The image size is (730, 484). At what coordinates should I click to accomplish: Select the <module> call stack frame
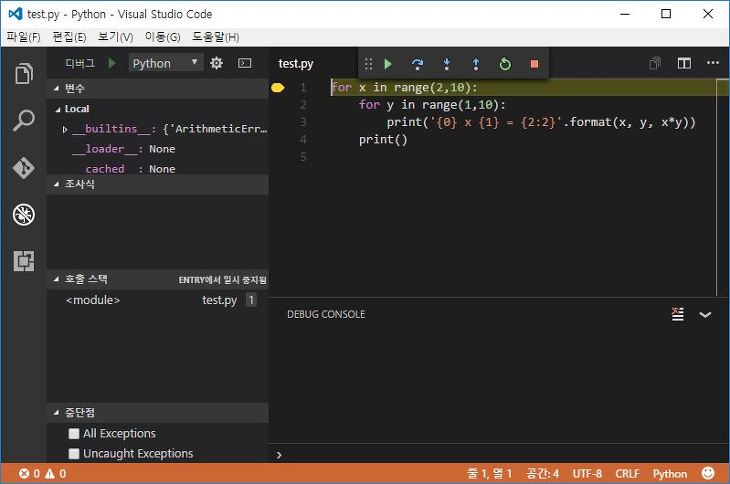(x=158, y=300)
